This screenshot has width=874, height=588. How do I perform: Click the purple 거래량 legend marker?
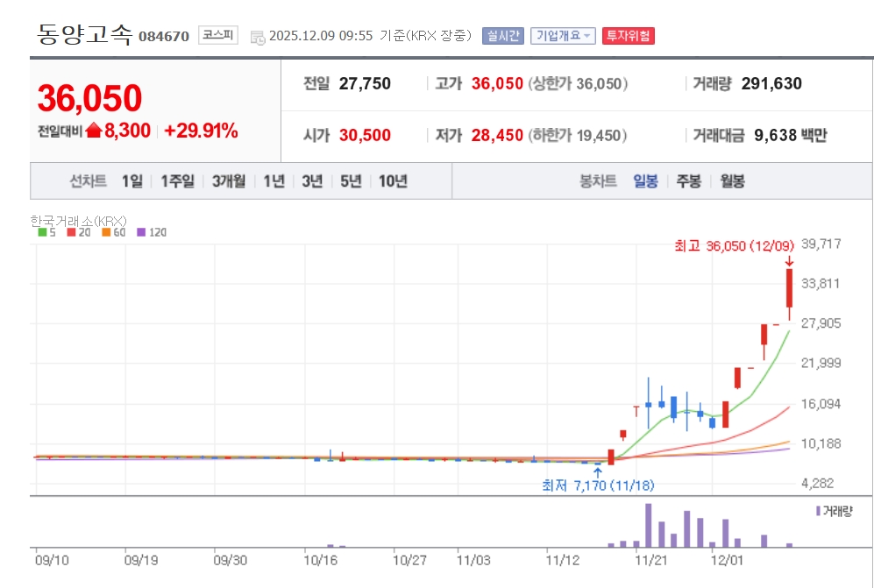818,510
